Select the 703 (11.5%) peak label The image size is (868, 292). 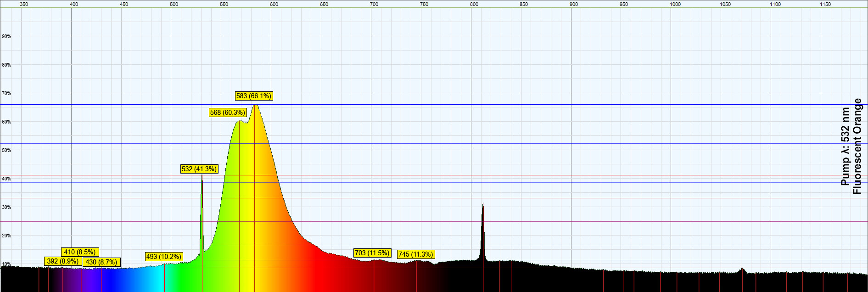tap(372, 253)
